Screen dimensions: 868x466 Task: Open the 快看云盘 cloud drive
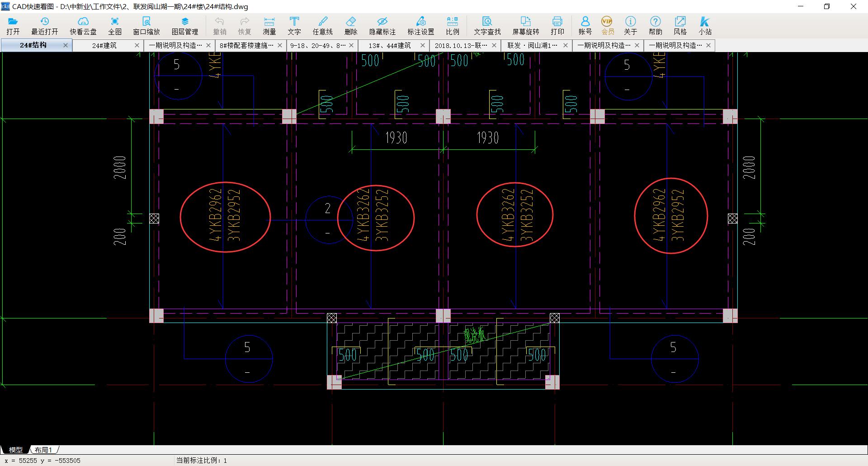click(83, 26)
